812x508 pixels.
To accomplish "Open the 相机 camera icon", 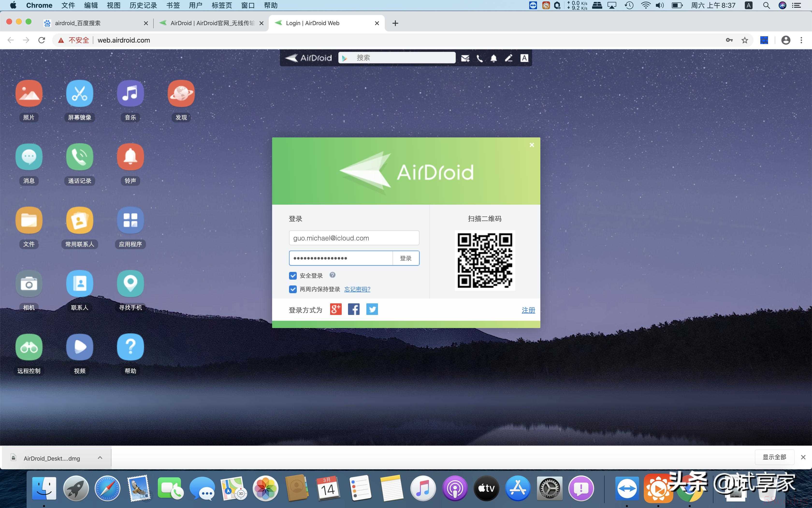I will click(x=29, y=284).
